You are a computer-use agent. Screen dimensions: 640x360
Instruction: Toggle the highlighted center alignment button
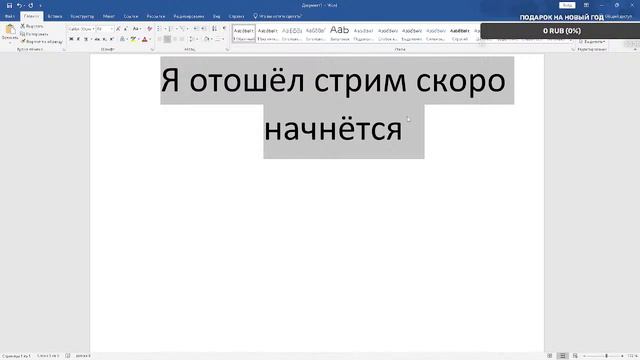coord(167,39)
